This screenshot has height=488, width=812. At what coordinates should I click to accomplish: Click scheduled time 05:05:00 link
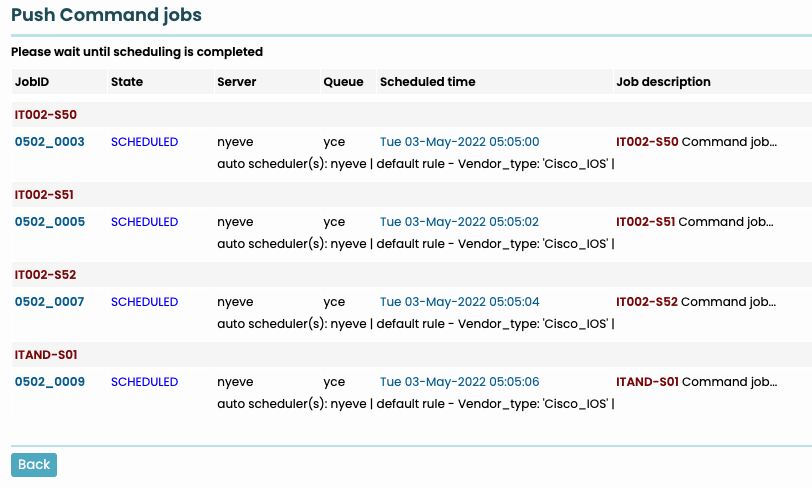click(x=459, y=142)
